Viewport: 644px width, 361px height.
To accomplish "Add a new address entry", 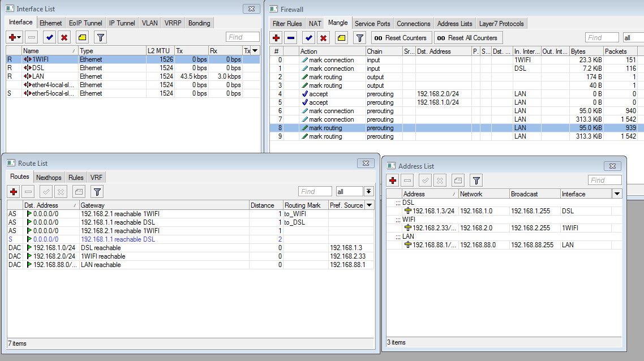I will [x=393, y=180].
